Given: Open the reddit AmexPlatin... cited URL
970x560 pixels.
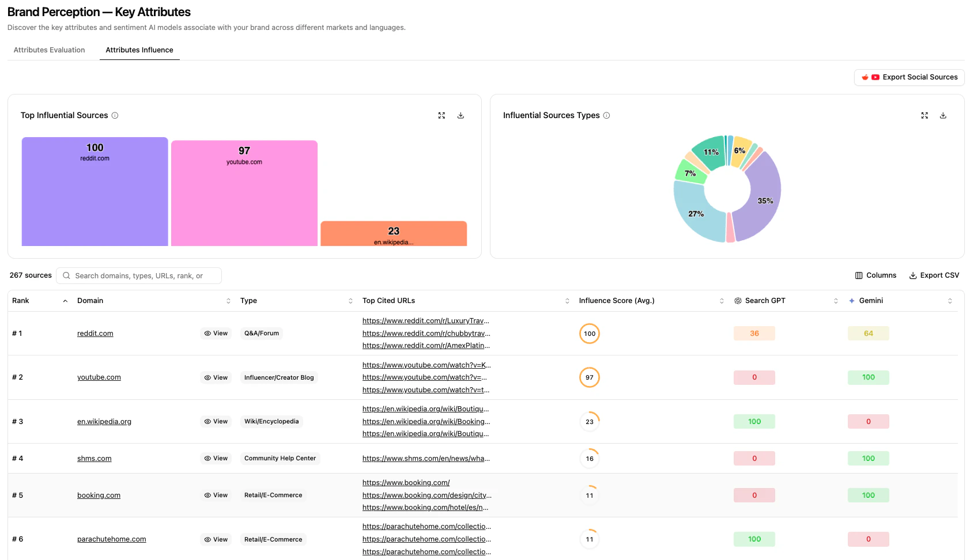Looking at the screenshot, I should (x=427, y=346).
